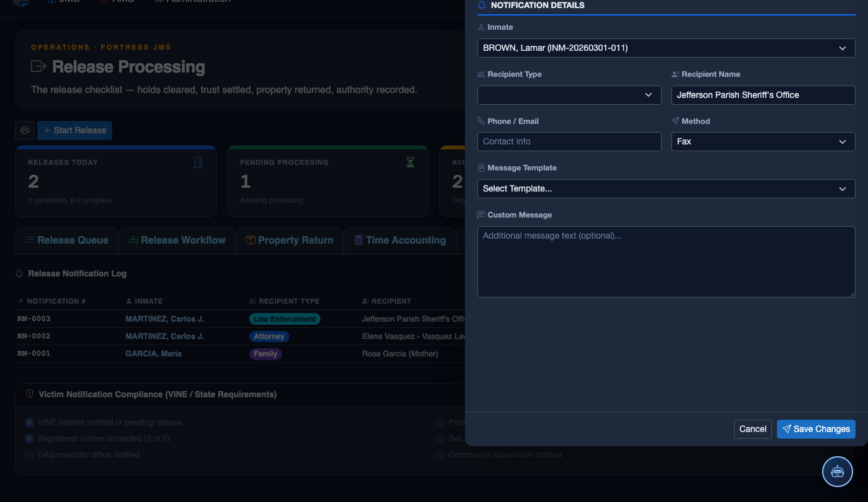Click notification number RN-0001
The height and width of the screenshot is (502, 868).
click(34, 354)
